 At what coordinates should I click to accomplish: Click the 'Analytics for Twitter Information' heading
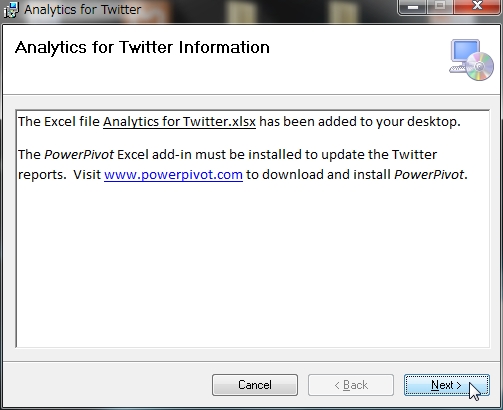pos(142,48)
